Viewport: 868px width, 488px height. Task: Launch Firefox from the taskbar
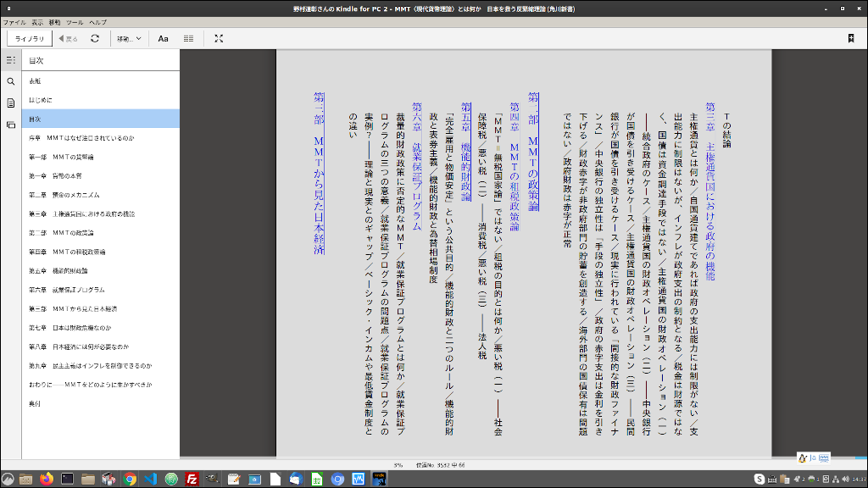(x=47, y=480)
